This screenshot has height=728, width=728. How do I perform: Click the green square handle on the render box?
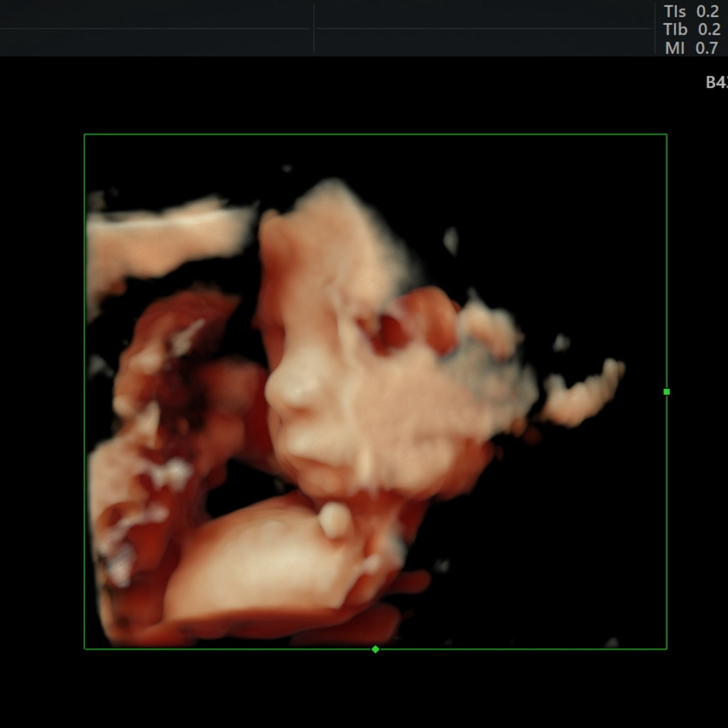click(x=667, y=392)
